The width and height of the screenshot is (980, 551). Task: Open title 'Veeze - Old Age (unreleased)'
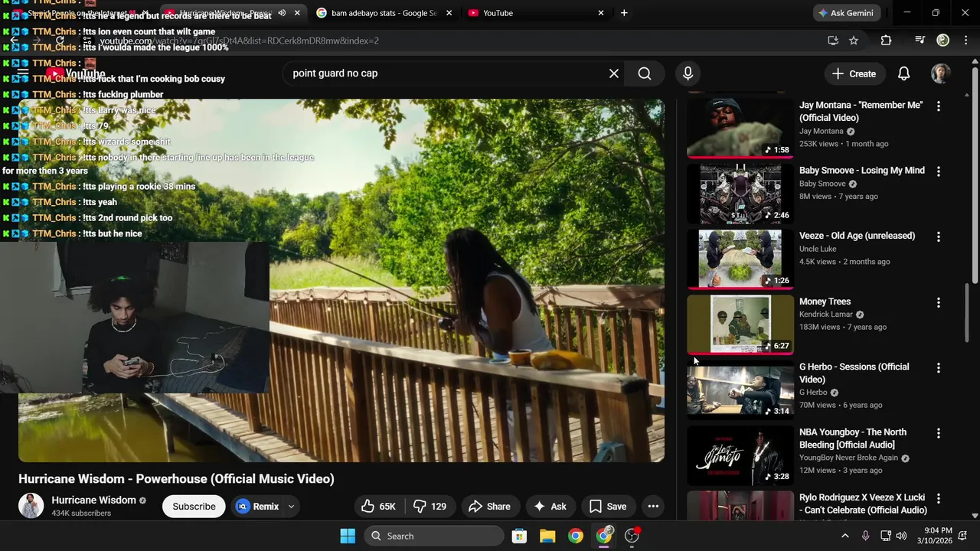(x=857, y=236)
